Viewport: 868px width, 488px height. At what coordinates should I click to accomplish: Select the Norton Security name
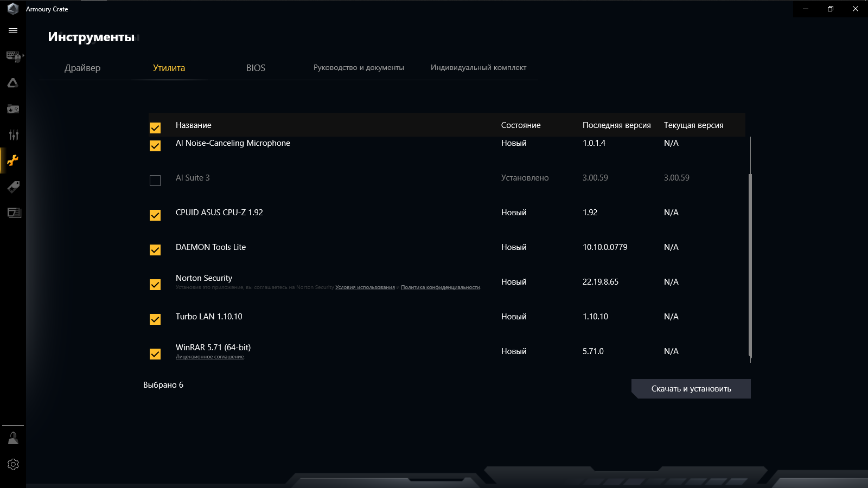point(204,278)
